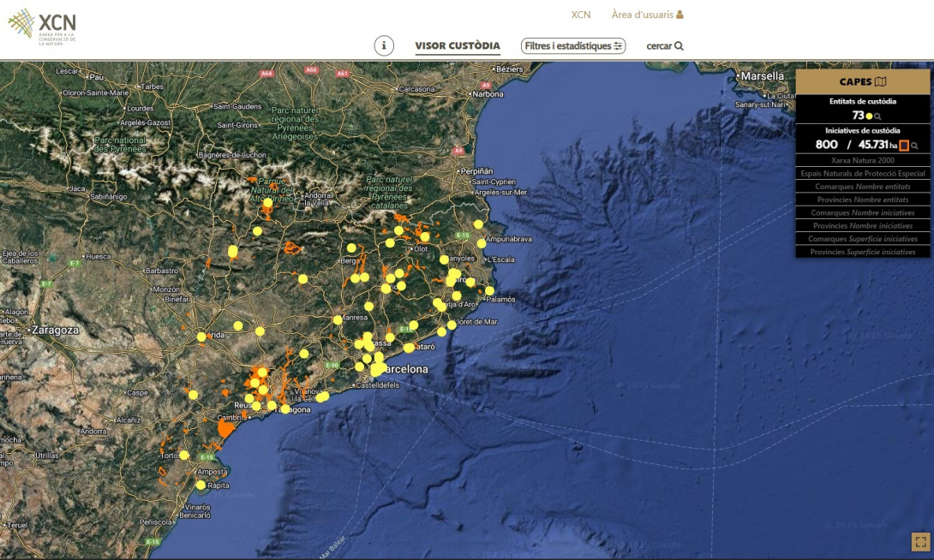Click the orange initiatives color square
The width and height of the screenshot is (934, 560).
904,146
